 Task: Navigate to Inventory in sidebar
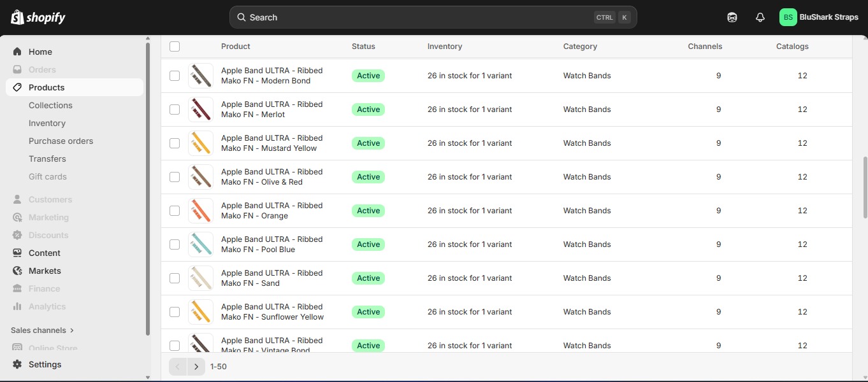tap(47, 123)
